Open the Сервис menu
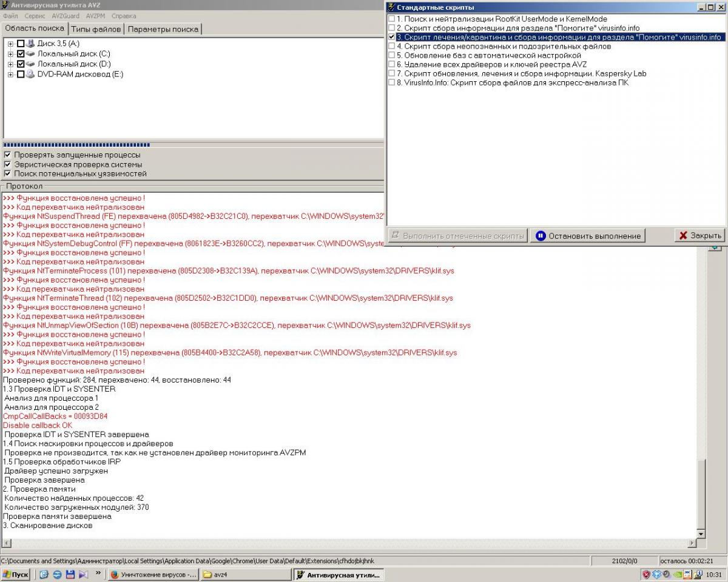This screenshot has height=582, width=728. point(35,16)
